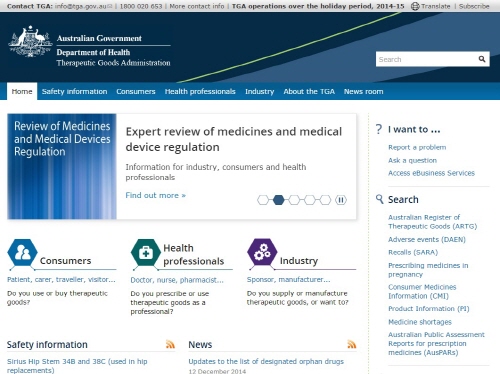The image size is (500, 374).
Task: Open Sponsor, manufacturer link
Action: click(288, 279)
